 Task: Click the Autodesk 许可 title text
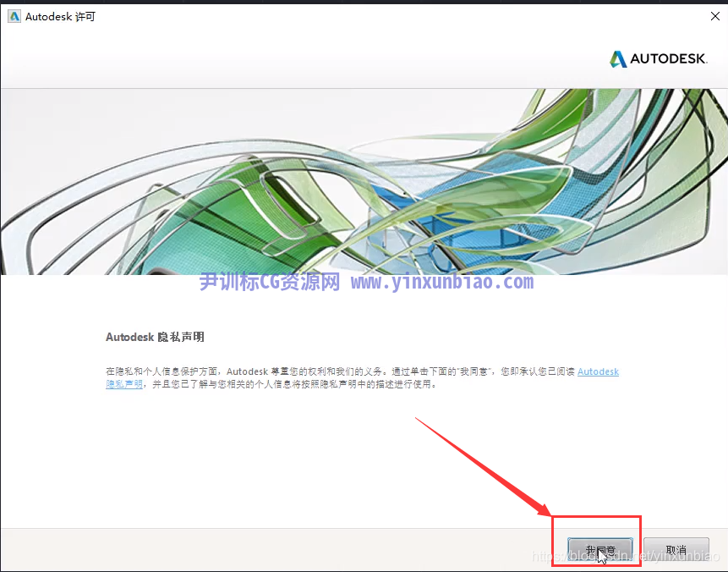[60, 17]
